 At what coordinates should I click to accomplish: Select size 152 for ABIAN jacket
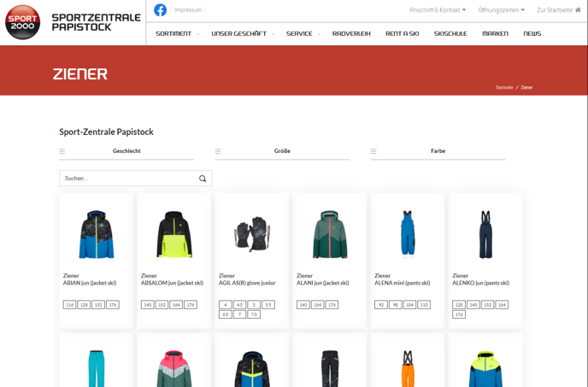coord(98,305)
